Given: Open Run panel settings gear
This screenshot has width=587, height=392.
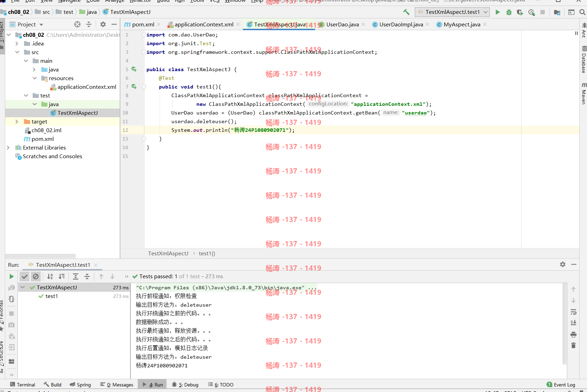Looking at the screenshot, I should pyautogui.click(x=563, y=264).
